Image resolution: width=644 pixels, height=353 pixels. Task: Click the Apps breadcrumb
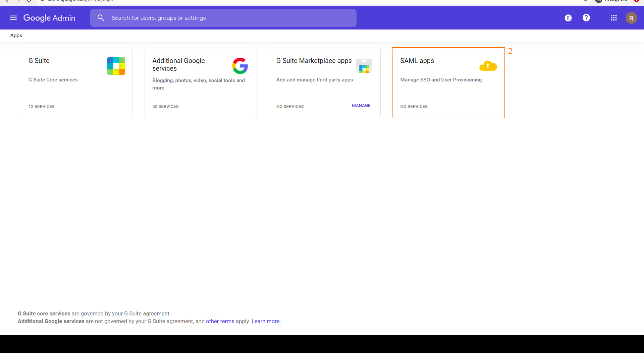pos(16,36)
